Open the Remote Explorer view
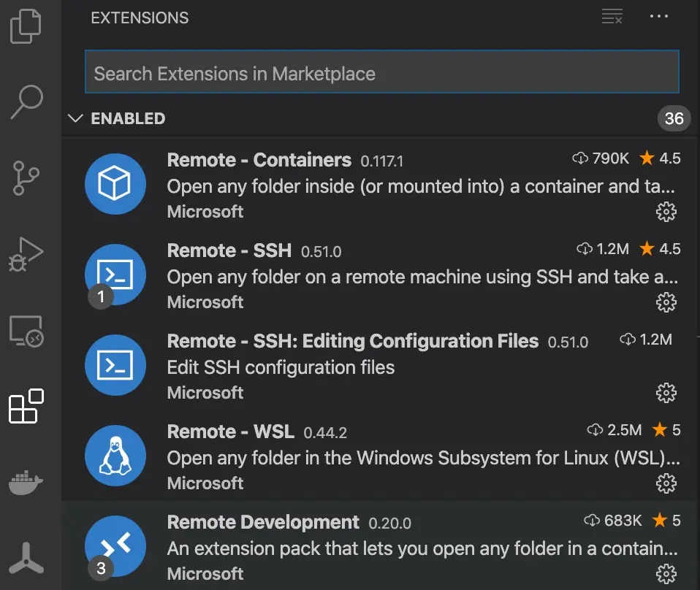This screenshot has width=700, height=590. pyautogui.click(x=27, y=331)
